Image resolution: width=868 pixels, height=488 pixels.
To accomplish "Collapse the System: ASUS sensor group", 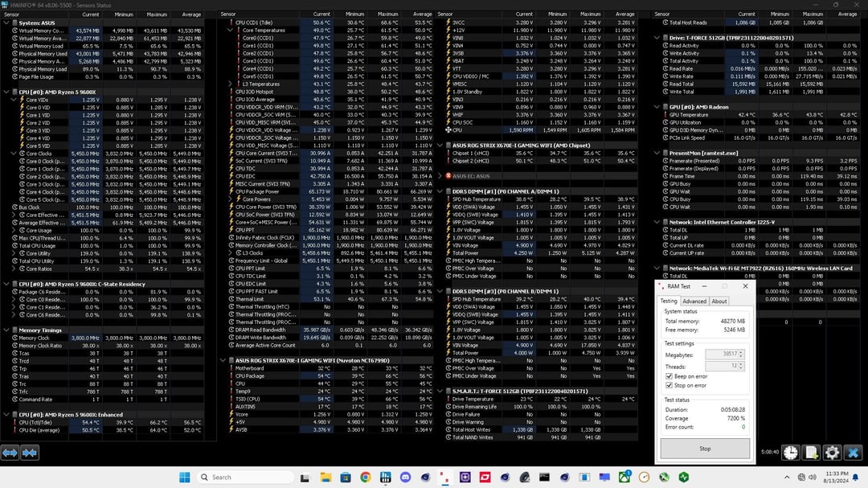I will click(6, 23).
